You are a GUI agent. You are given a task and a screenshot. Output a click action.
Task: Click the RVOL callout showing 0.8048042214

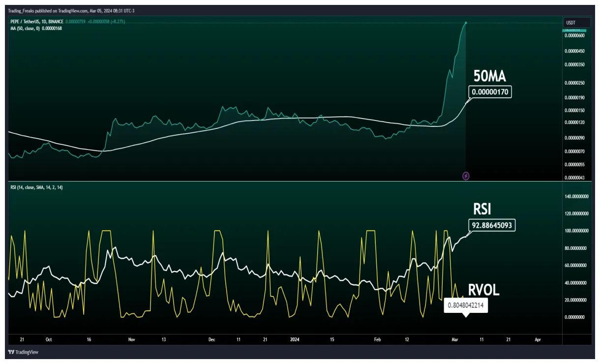[x=465, y=306]
